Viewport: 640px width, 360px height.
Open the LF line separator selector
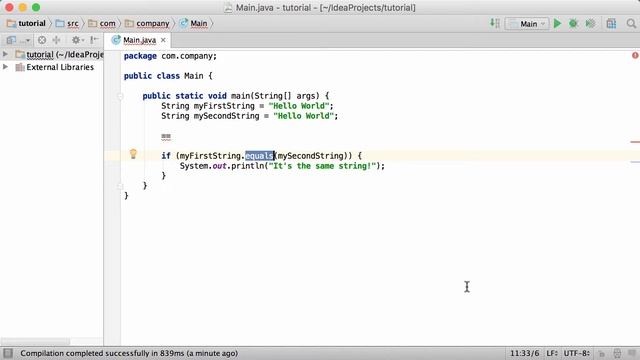point(552,353)
